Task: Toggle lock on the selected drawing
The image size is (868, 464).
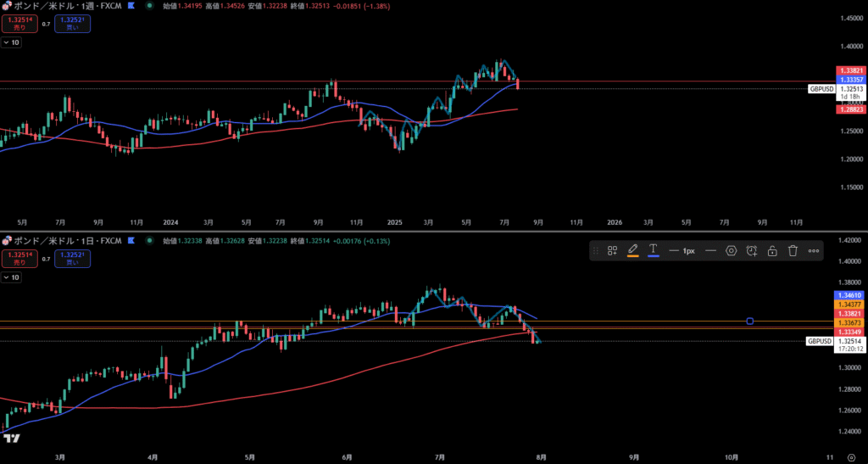Action: point(771,251)
